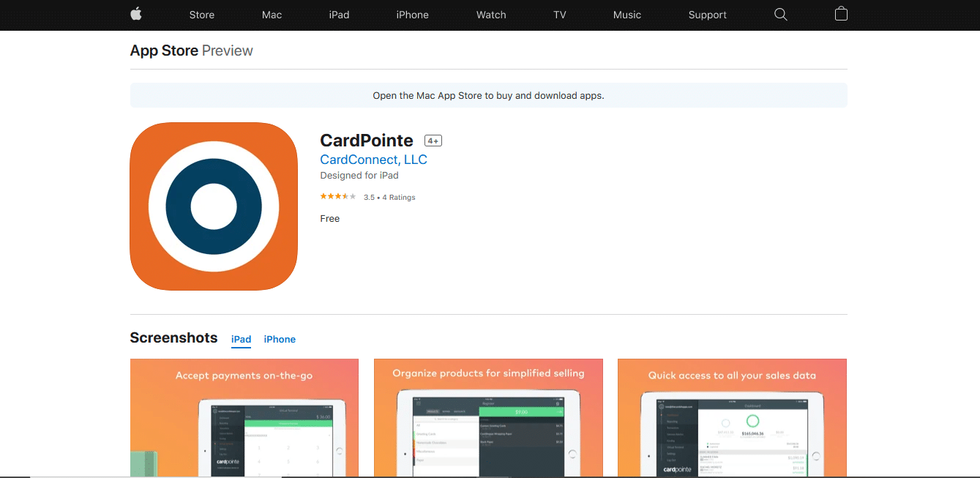Open the Support menu item
980x478 pixels.
707,15
